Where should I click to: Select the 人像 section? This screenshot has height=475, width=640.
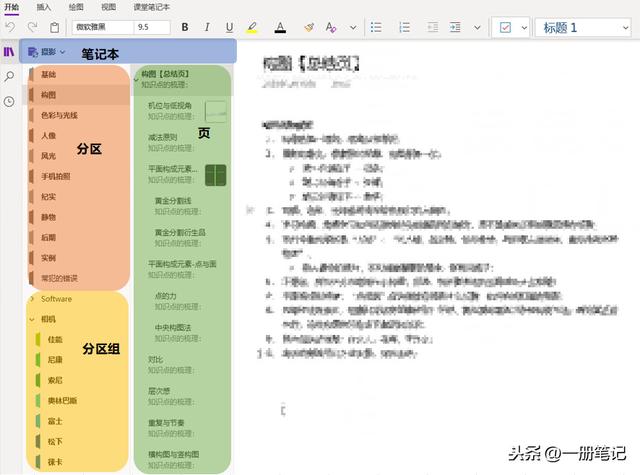point(79,135)
